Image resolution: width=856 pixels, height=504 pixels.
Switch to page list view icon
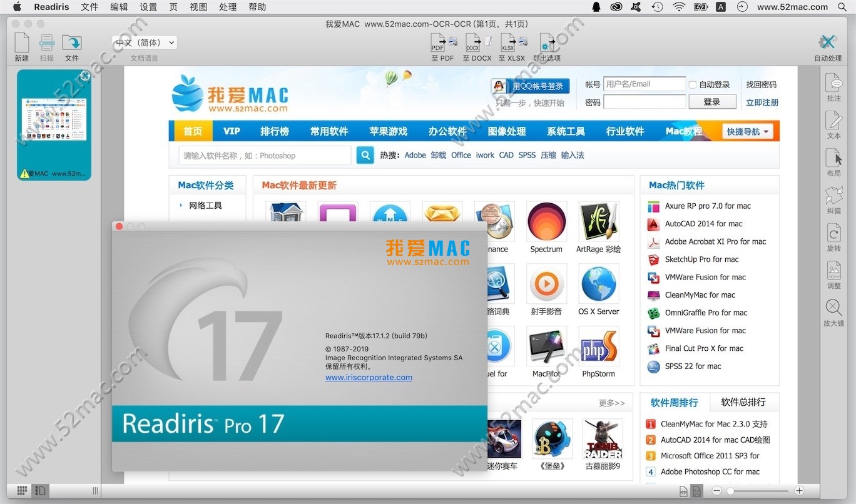coord(40,491)
